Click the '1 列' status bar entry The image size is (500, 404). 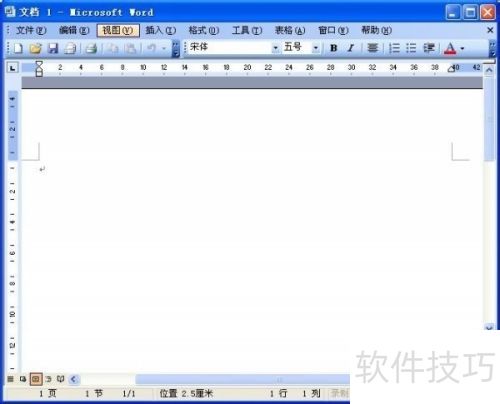tap(311, 394)
